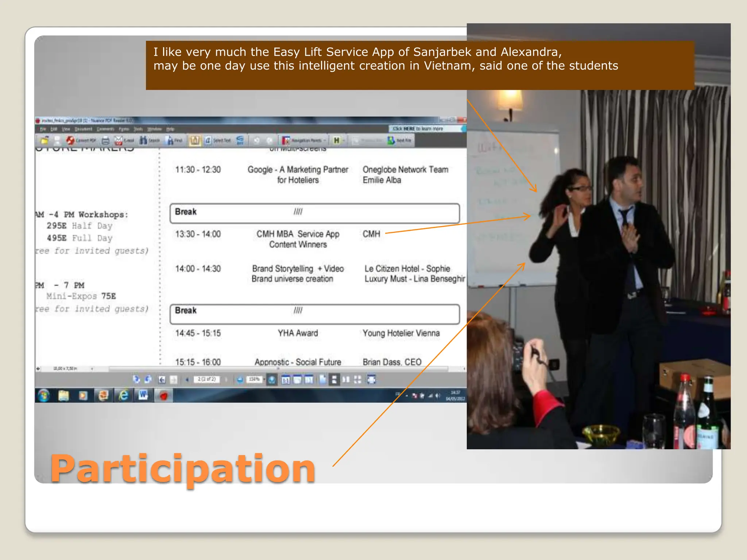Click the Find toolbar icon
This screenshot has height=560, width=747.
[170, 140]
